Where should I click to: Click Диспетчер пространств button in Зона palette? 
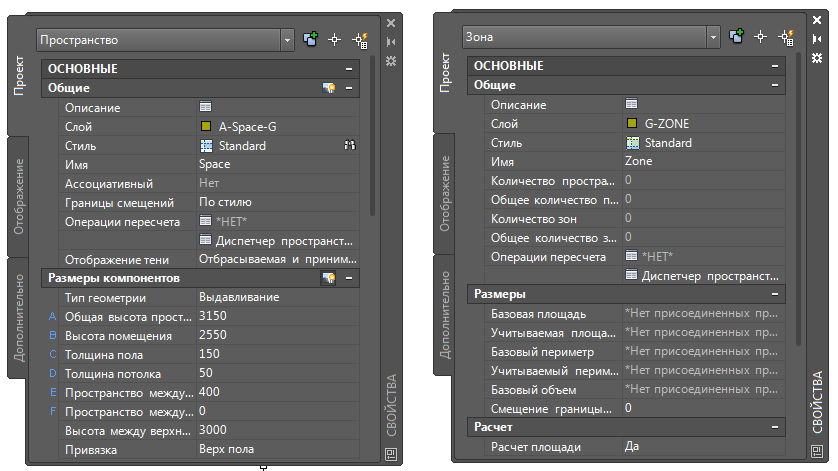(x=701, y=275)
